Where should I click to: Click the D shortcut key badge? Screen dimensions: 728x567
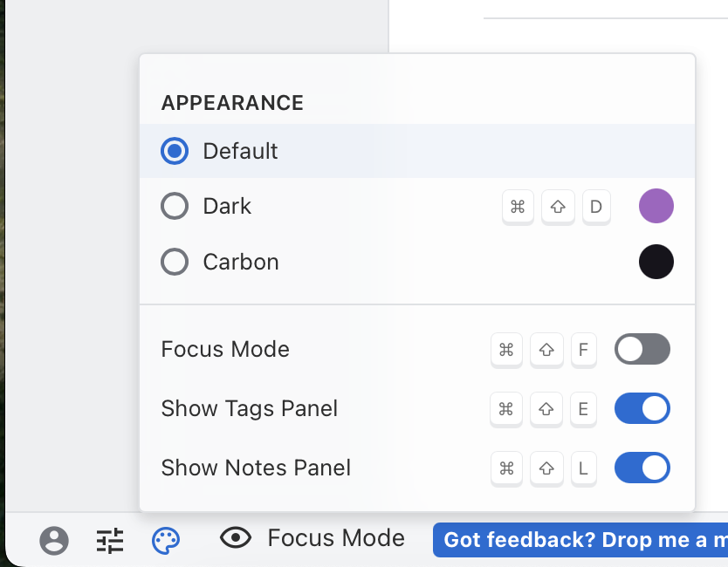coord(596,207)
